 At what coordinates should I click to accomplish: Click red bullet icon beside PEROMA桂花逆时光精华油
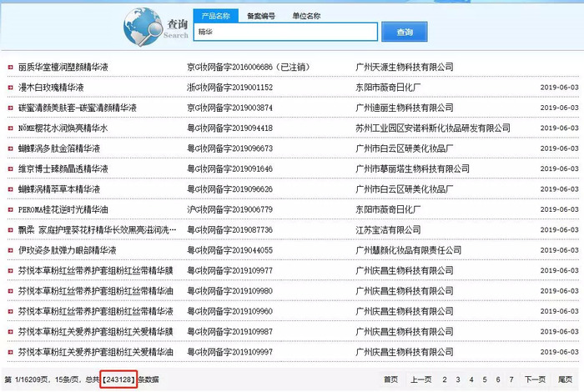click(10, 209)
